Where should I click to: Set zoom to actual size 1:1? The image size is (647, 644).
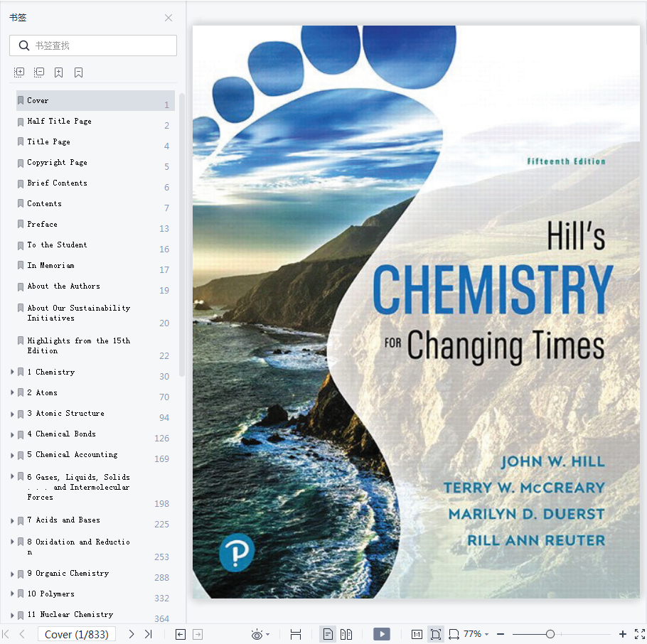[417, 634]
